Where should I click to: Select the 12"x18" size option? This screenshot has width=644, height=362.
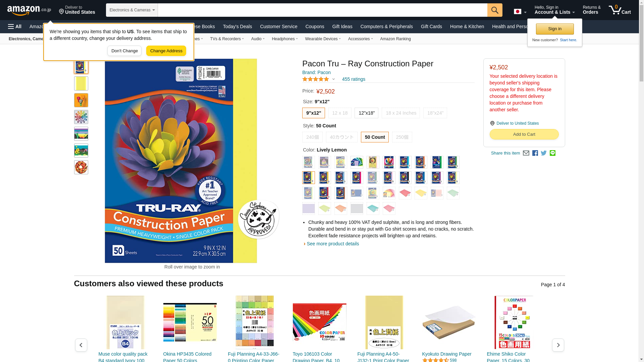coord(366,113)
